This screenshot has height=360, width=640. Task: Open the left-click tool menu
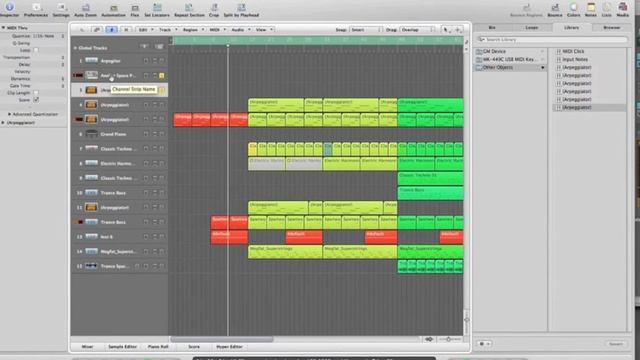click(447, 30)
